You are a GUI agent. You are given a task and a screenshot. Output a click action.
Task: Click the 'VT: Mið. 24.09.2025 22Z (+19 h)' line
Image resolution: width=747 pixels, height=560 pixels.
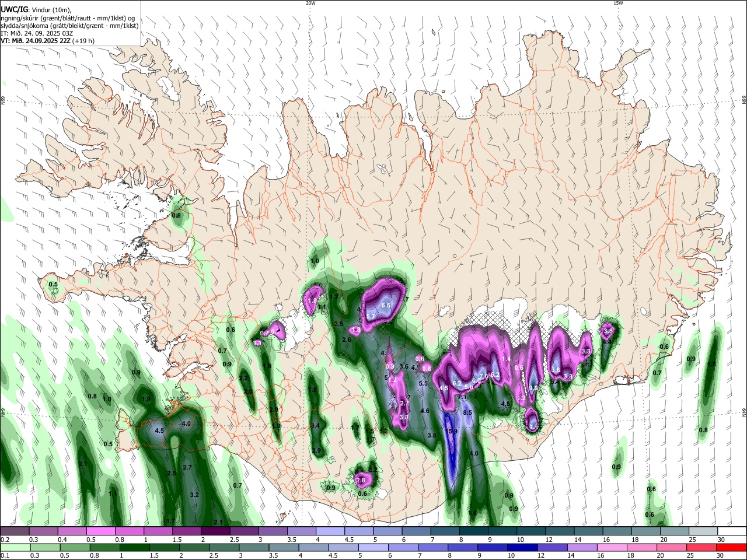pyautogui.click(x=47, y=41)
